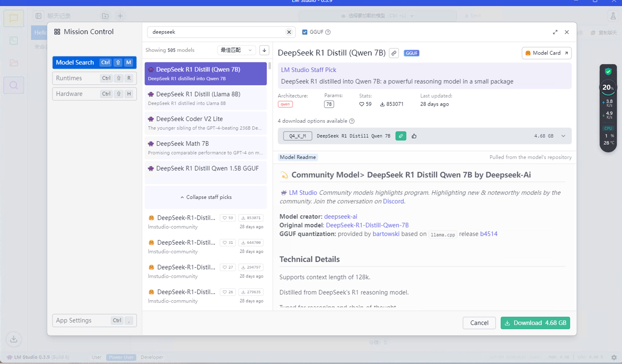This screenshot has height=364, width=622.
Task: Click green rocket icon on Q4_K_M row
Action: point(401,136)
